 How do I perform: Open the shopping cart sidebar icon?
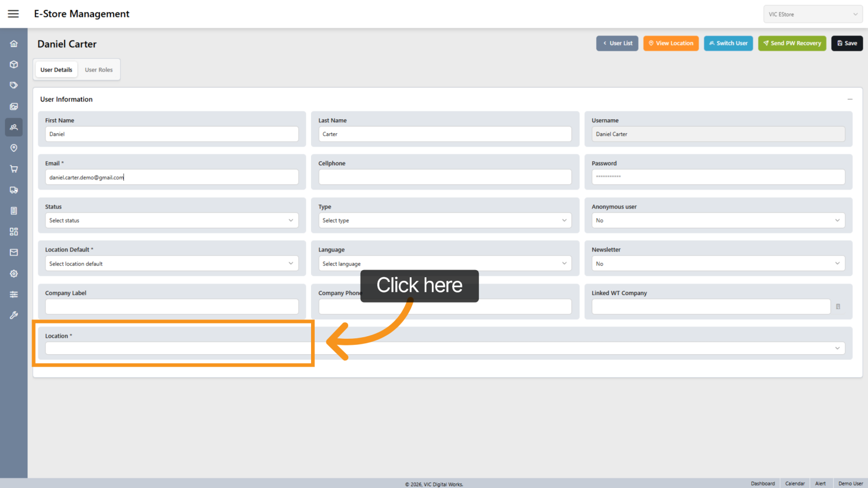pyautogui.click(x=14, y=169)
